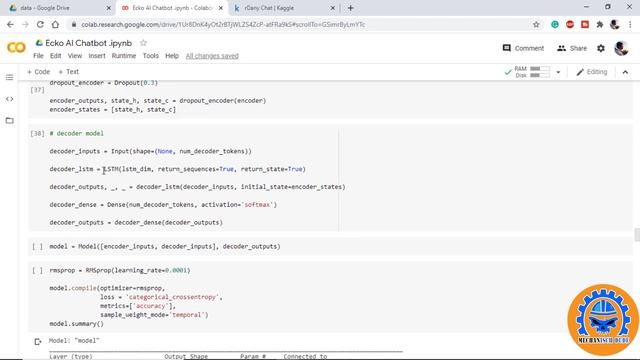
Task: Click the Comment button
Action: point(523,48)
